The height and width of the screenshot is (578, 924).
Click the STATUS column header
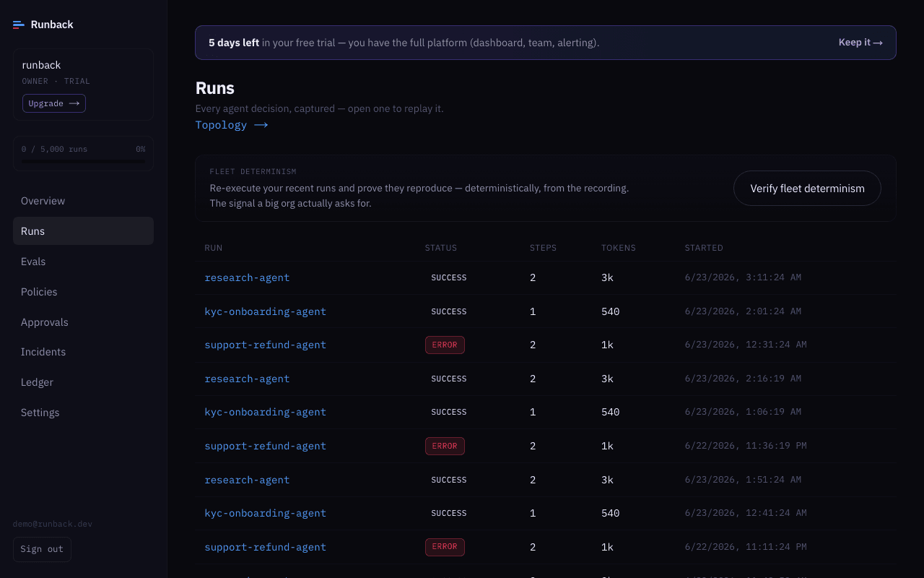click(x=441, y=248)
